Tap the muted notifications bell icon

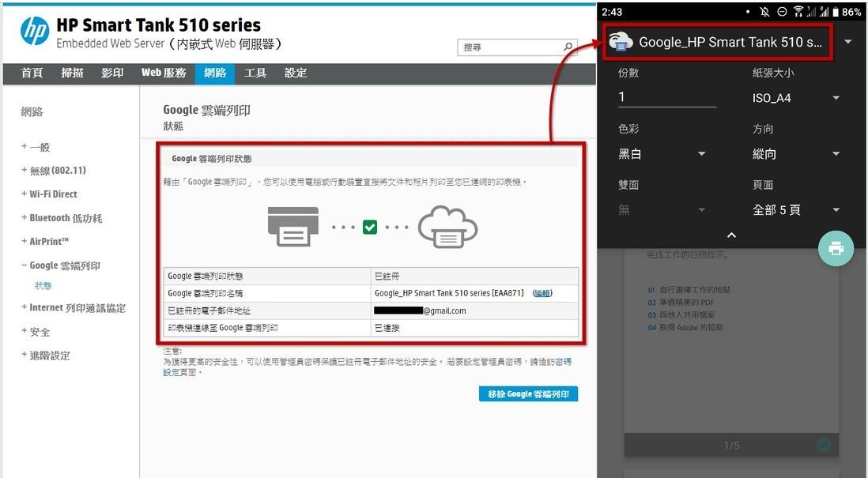point(764,12)
